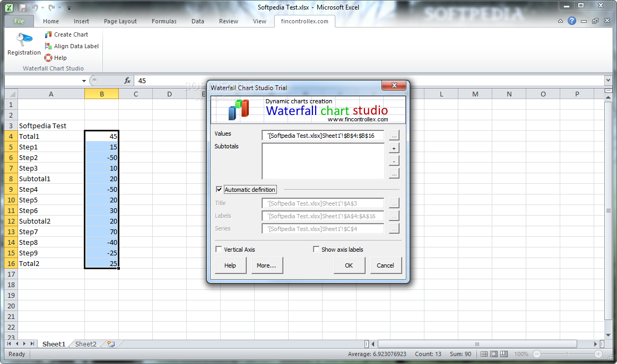Click the fincontrollex.com ribbon tab
This screenshot has height=364, width=617.
tap(305, 21)
